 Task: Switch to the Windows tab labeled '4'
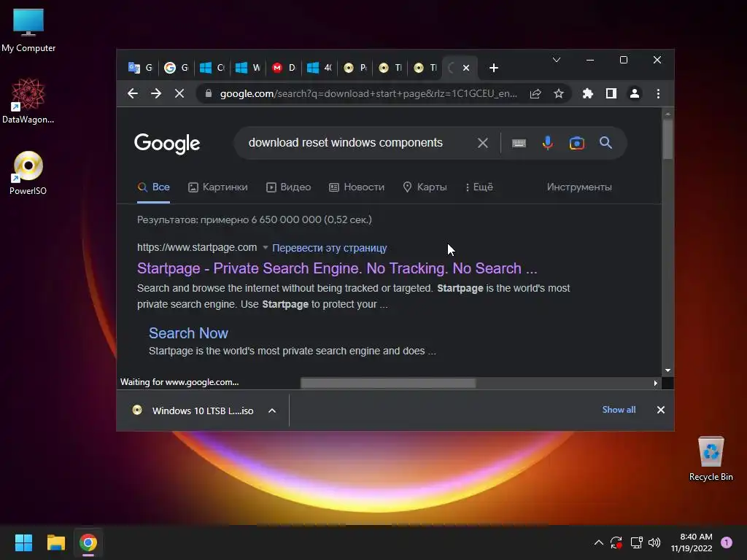point(320,68)
